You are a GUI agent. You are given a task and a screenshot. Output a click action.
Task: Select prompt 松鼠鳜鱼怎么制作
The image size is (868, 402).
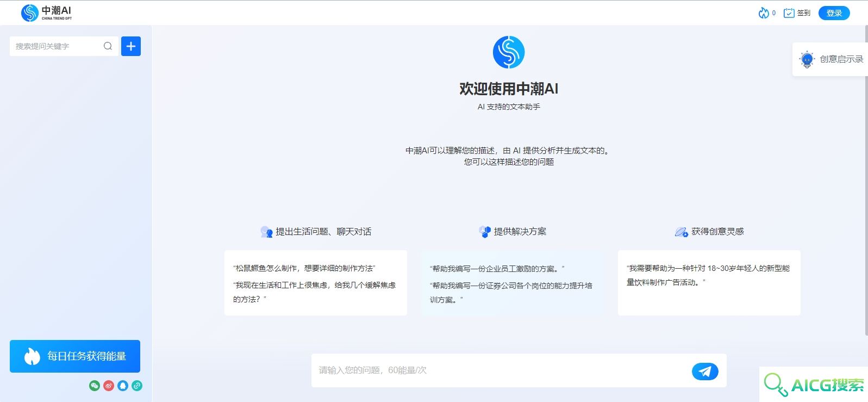tap(304, 268)
